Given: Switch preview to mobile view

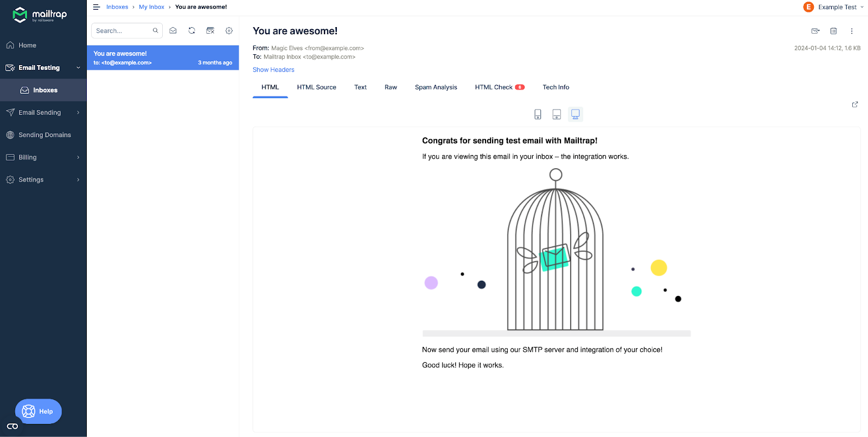Looking at the screenshot, I should [x=538, y=114].
